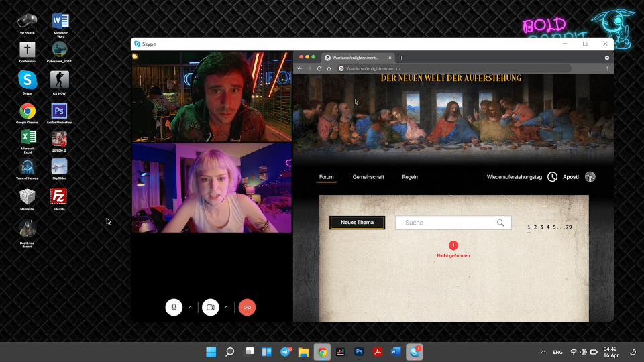Click the clock icon next to Wiederauferstehungstag

[x=552, y=177]
